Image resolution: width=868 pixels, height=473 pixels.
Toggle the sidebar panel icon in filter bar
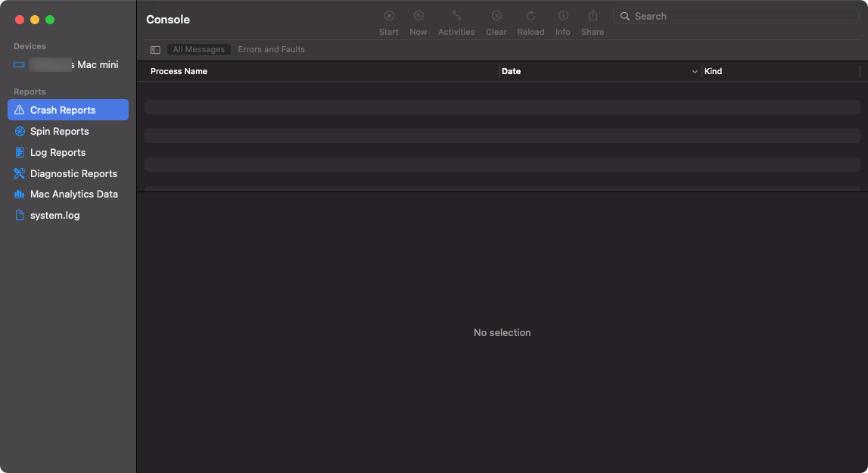[156, 50]
